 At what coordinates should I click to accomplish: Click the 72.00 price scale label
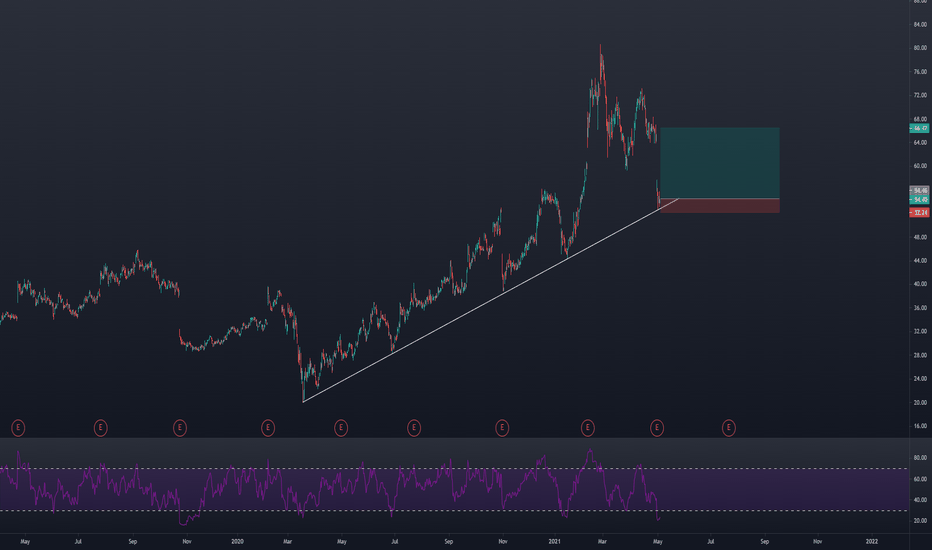pyautogui.click(x=920, y=95)
